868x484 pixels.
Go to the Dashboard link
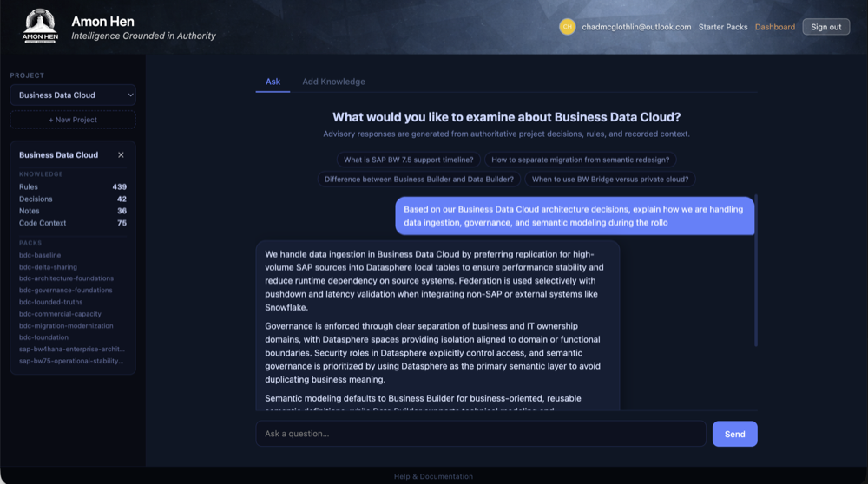click(x=774, y=27)
